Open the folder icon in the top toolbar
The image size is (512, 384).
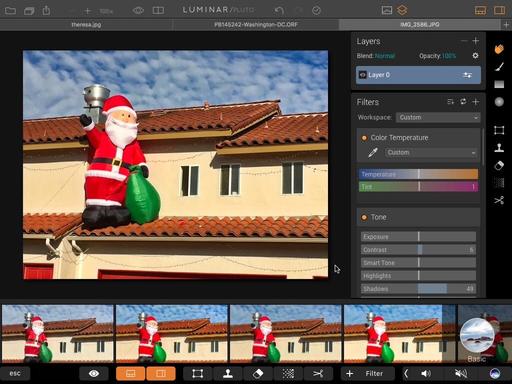tap(10, 11)
